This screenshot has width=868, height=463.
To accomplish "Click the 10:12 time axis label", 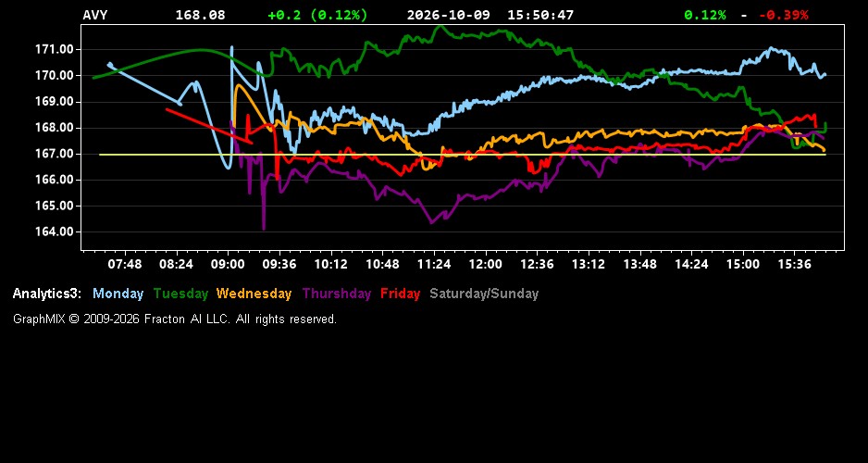I will pyautogui.click(x=331, y=264).
